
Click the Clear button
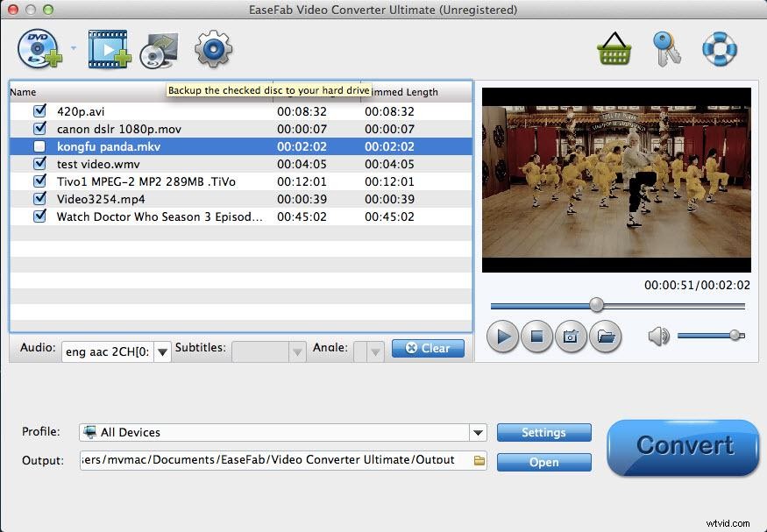click(x=428, y=348)
